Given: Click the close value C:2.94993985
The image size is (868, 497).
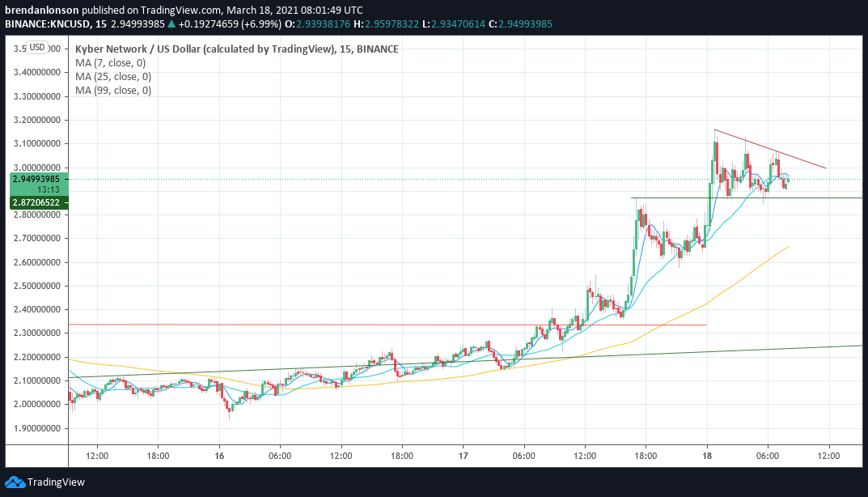Looking at the screenshot, I should pos(520,23).
